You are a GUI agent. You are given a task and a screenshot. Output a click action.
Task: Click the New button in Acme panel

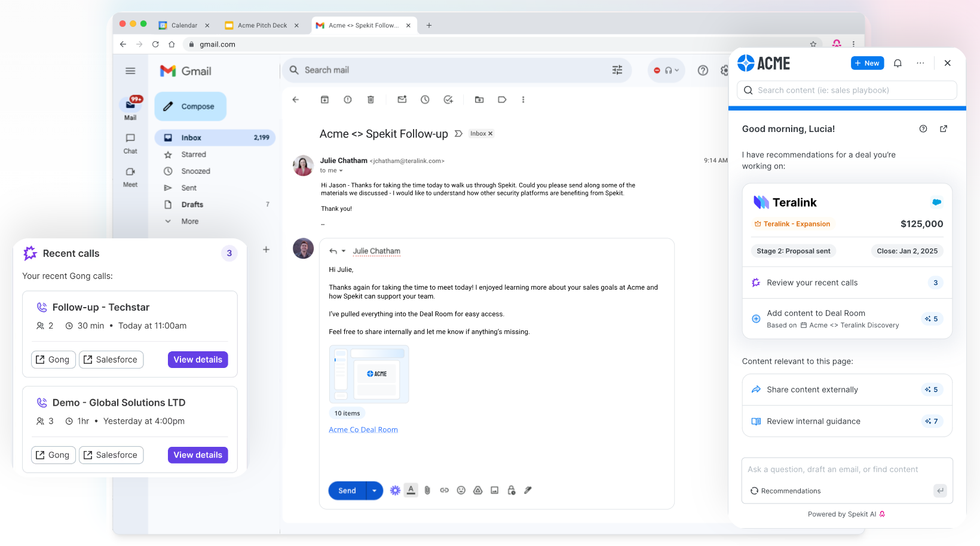pyautogui.click(x=867, y=63)
